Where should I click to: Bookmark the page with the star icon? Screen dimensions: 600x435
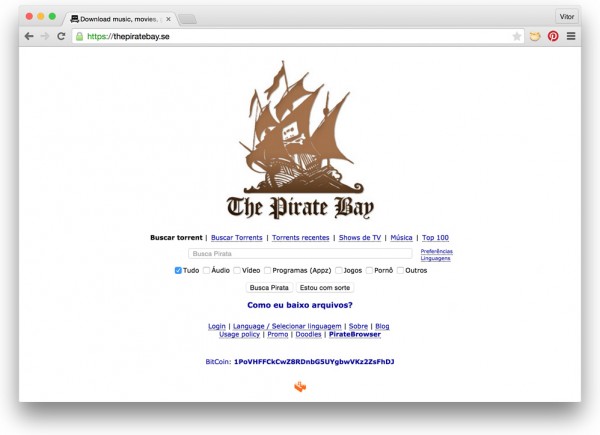pos(517,36)
